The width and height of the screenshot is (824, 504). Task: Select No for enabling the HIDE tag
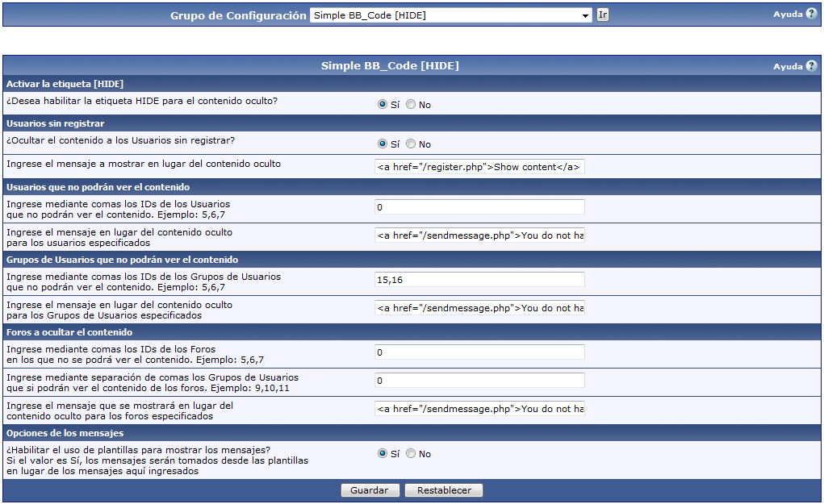point(411,104)
